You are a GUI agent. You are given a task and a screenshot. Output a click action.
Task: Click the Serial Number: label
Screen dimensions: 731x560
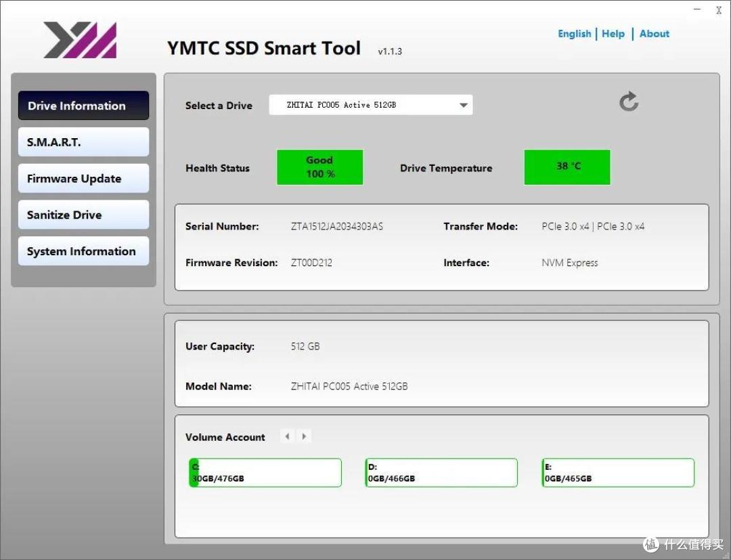pyautogui.click(x=222, y=226)
